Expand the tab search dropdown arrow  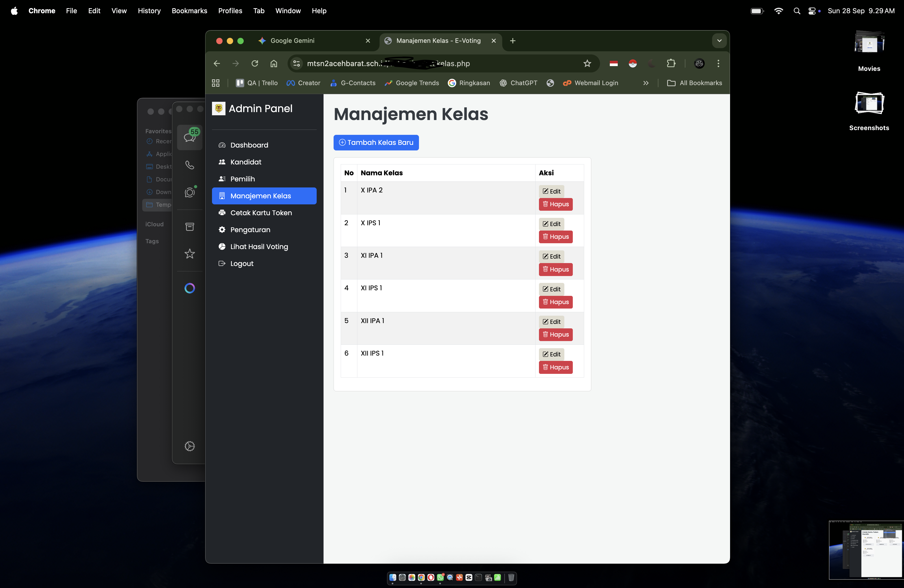pos(719,41)
